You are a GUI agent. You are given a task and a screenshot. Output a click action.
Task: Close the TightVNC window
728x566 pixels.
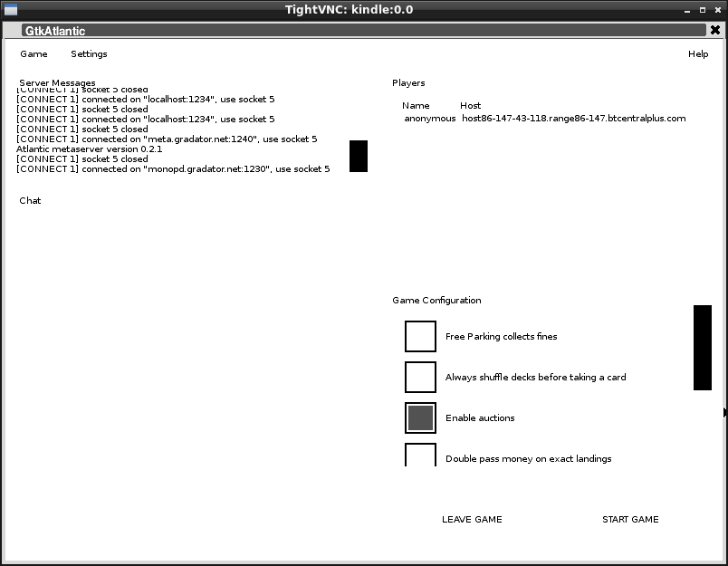click(718, 10)
